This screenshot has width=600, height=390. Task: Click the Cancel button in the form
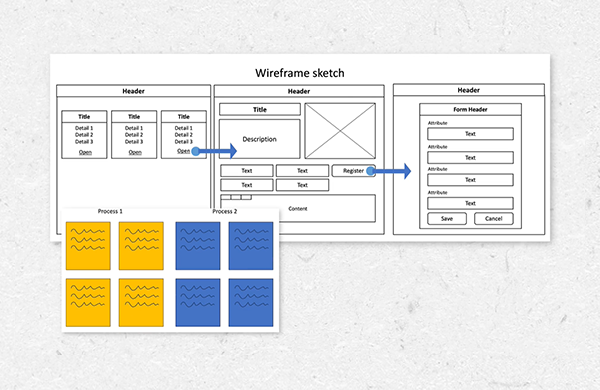point(494,219)
